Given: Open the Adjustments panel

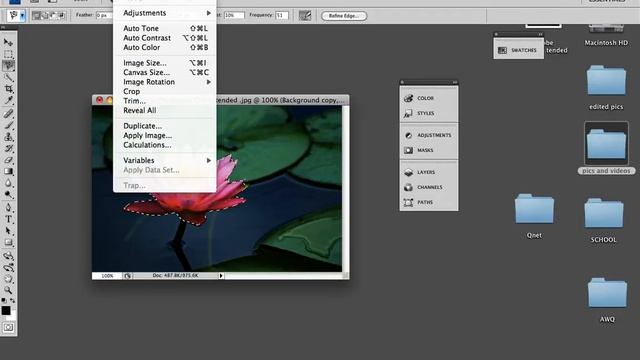Looking at the screenshot, I should [429, 135].
